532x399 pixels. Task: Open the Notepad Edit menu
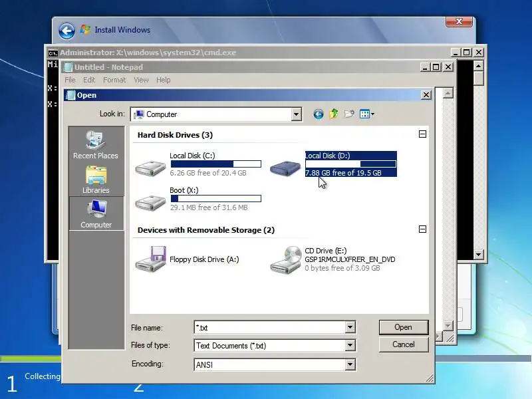(x=89, y=80)
